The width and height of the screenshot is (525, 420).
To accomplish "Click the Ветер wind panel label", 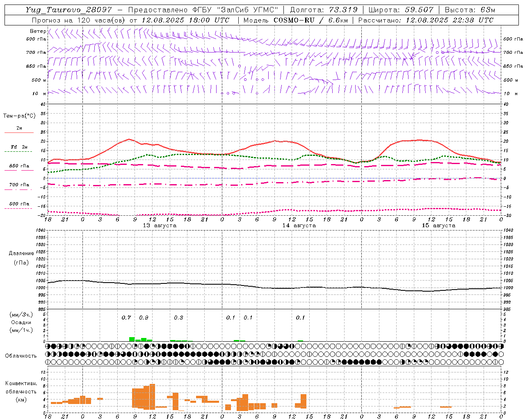I will click(x=38, y=31).
